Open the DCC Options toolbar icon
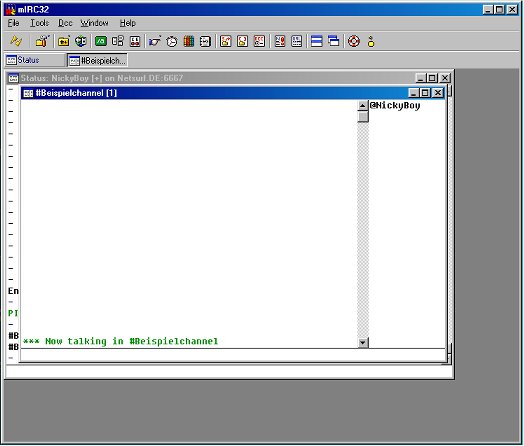This screenshot has height=446, width=524. pos(259,41)
